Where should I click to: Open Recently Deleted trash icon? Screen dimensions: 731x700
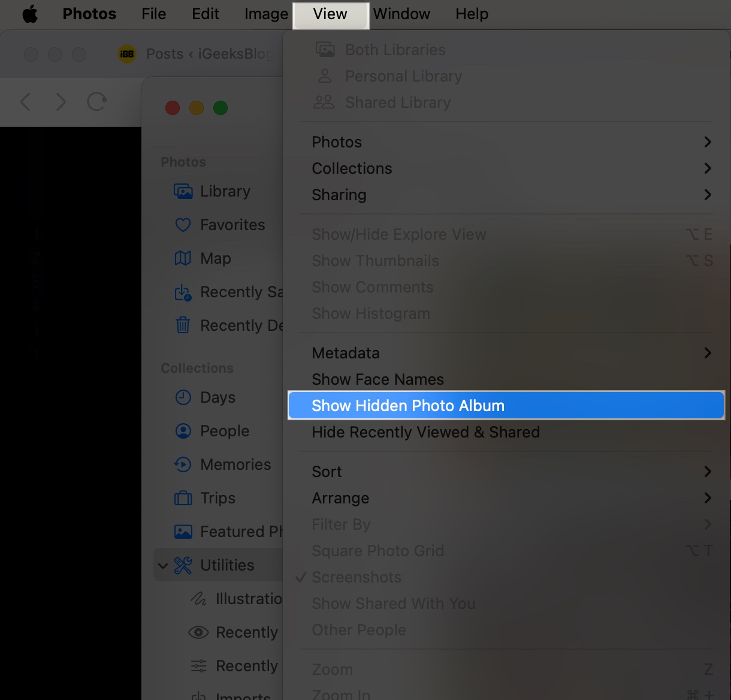(x=183, y=325)
